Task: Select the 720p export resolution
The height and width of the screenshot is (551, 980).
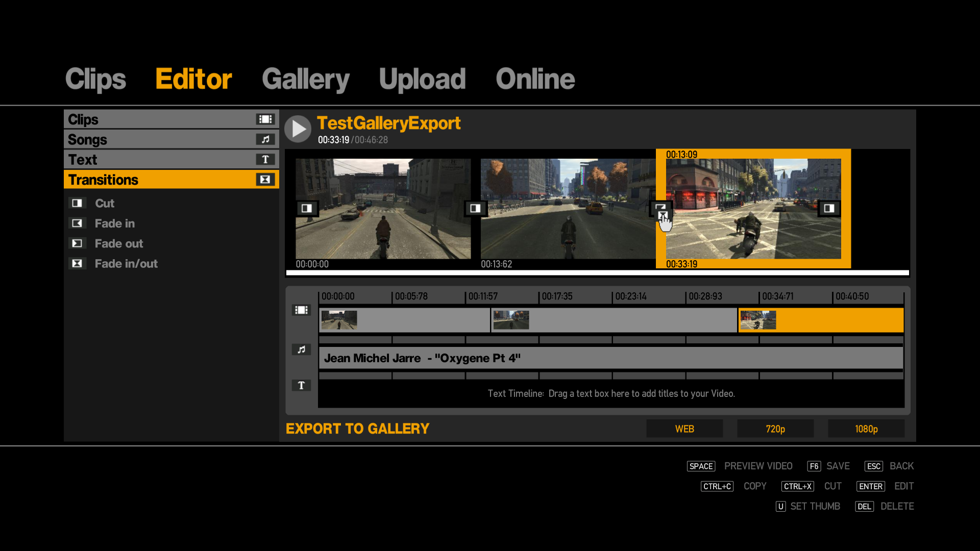Action: click(x=775, y=429)
